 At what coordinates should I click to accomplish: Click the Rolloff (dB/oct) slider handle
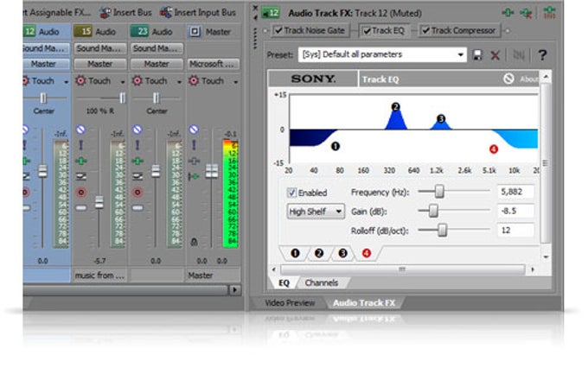click(442, 230)
